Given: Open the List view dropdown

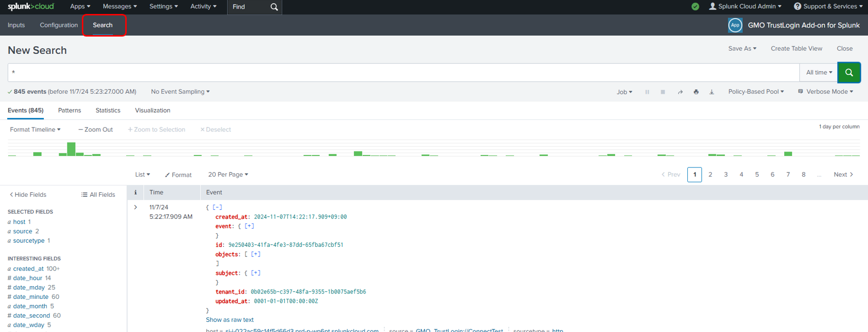Looking at the screenshot, I should pyautogui.click(x=143, y=175).
